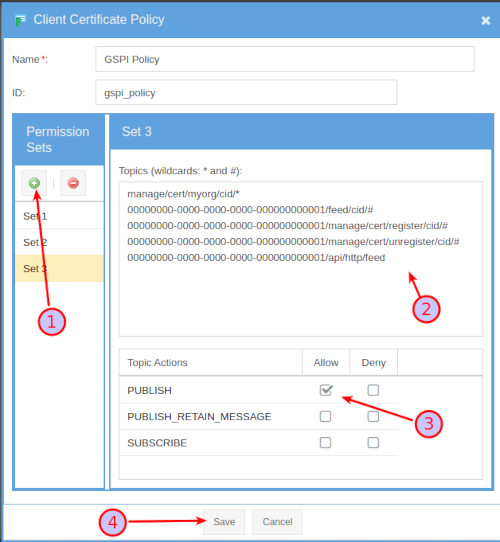Click the topic line ending in /feed/cid/#
Image resolution: width=500 pixels, height=542 pixels.
click(x=250, y=210)
